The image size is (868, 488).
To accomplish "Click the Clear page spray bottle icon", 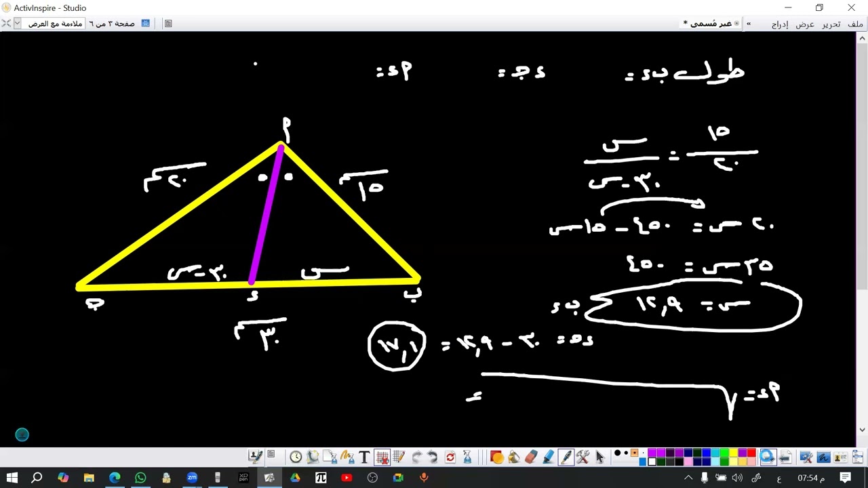I will [467, 457].
